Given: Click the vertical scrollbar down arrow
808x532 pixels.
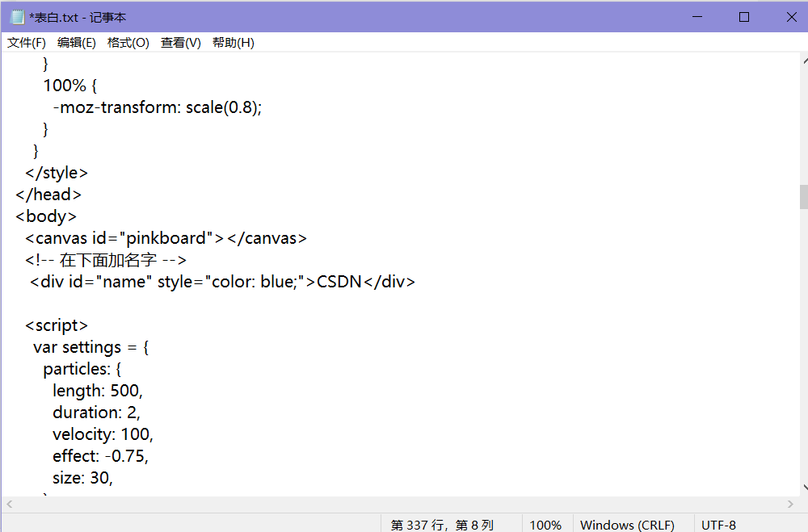Looking at the screenshot, I should (803, 488).
